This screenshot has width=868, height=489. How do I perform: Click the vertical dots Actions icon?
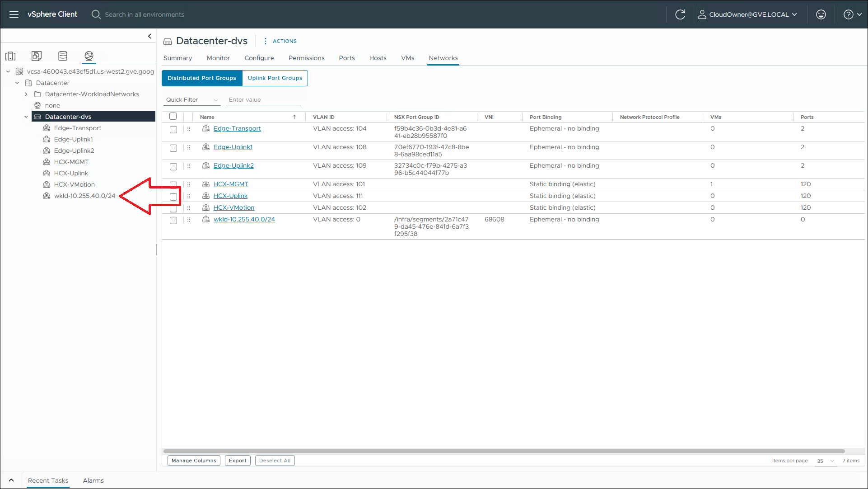pos(265,41)
